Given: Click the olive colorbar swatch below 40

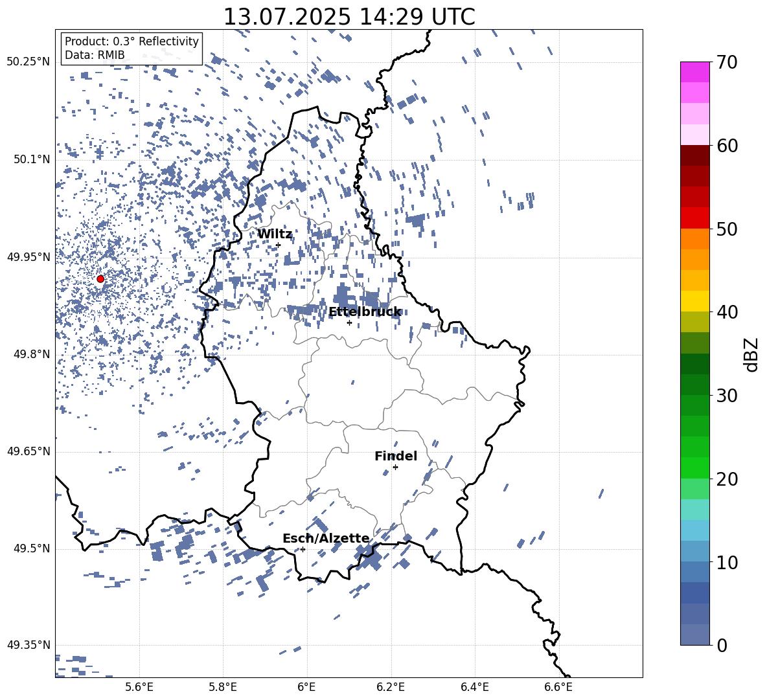Looking at the screenshot, I should (694, 322).
